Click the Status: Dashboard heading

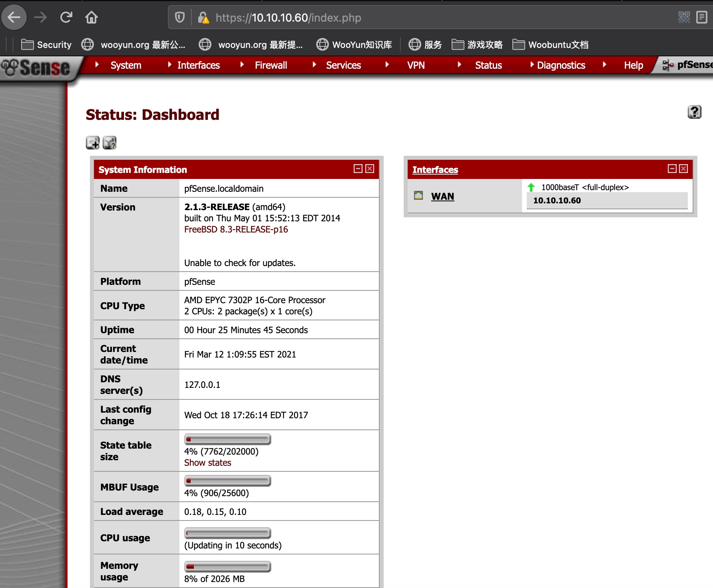coord(152,115)
